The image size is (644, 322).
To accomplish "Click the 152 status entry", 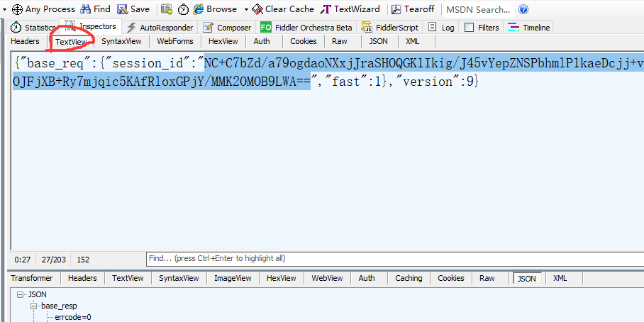I will [x=83, y=260].
